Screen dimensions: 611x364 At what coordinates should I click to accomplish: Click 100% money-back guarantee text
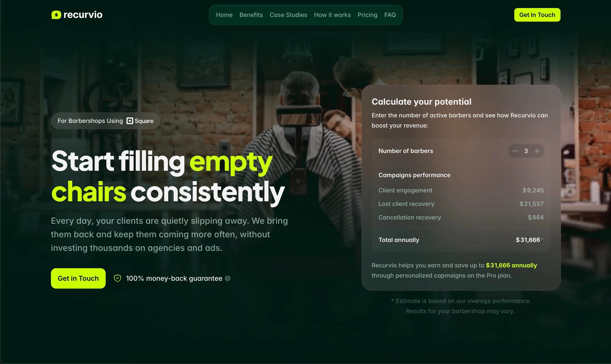pos(174,278)
